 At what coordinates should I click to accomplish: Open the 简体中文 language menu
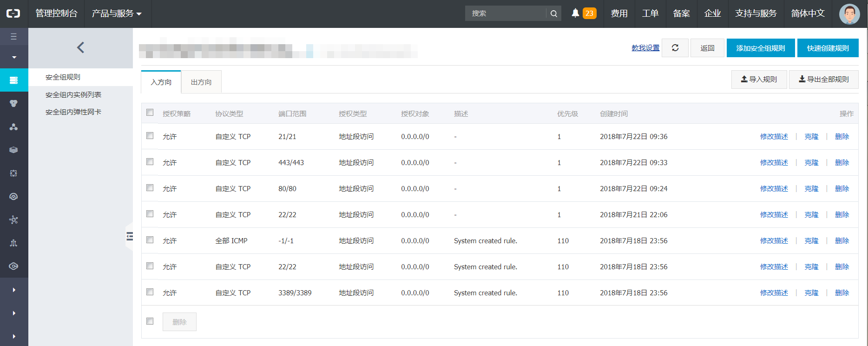[808, 13]
